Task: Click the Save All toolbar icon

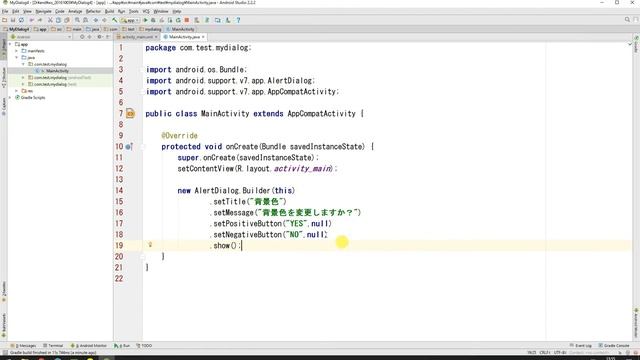Action: 13,20
